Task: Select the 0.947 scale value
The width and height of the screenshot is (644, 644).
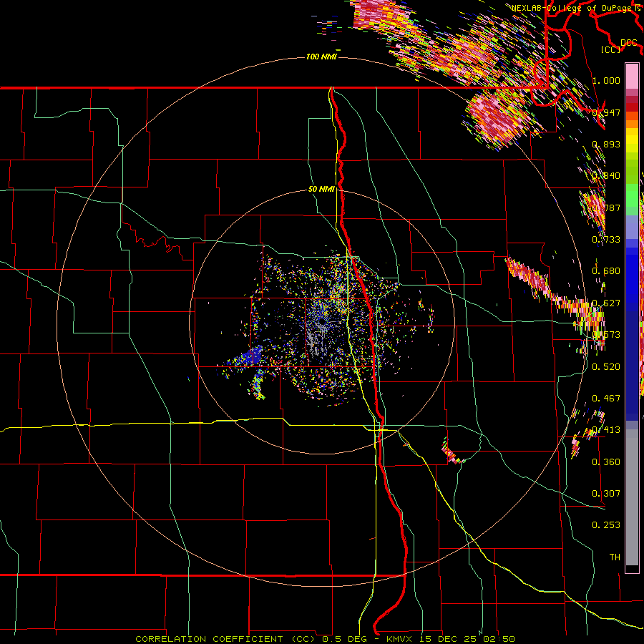Action: click(x=606, y=112)
